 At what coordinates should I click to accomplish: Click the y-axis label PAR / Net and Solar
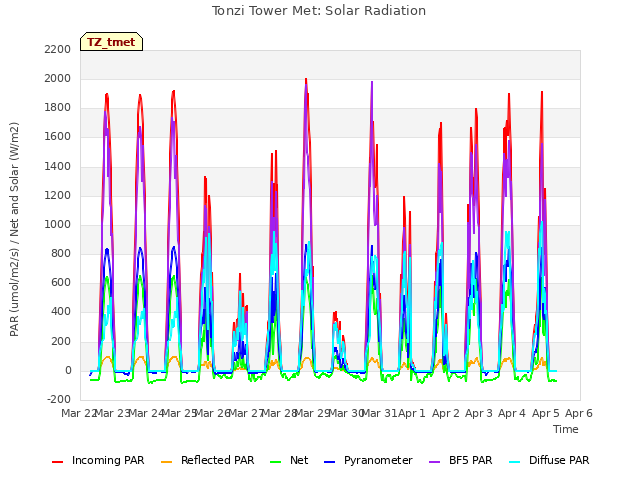pos(14,229)
